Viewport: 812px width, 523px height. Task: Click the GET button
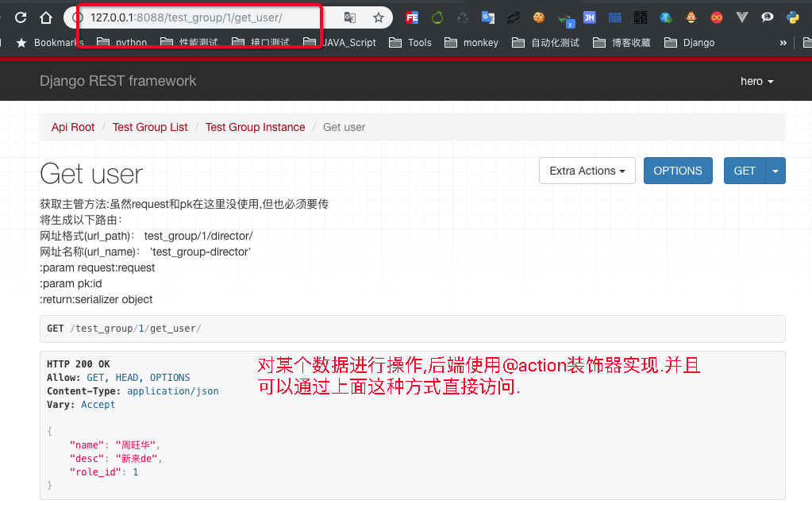[x=745, y=171]
